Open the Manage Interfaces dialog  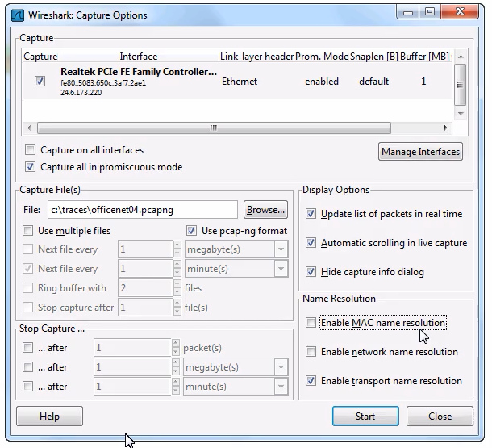(x=420, y=152)
